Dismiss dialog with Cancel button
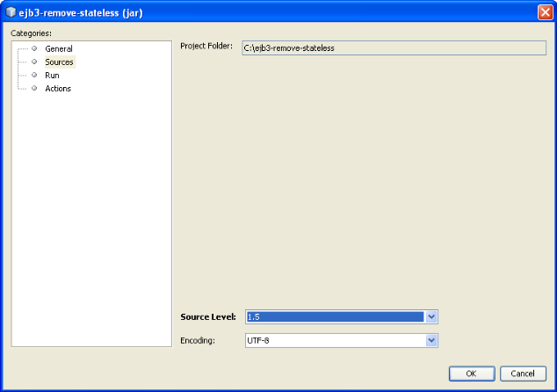 (x=523, y=374)
